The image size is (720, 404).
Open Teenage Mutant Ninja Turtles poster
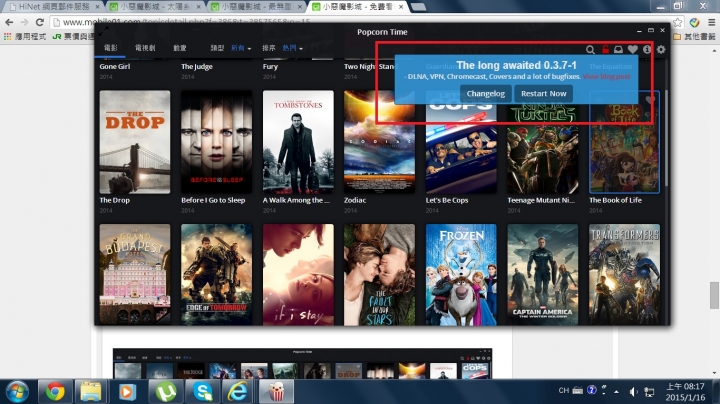[543, 142]
